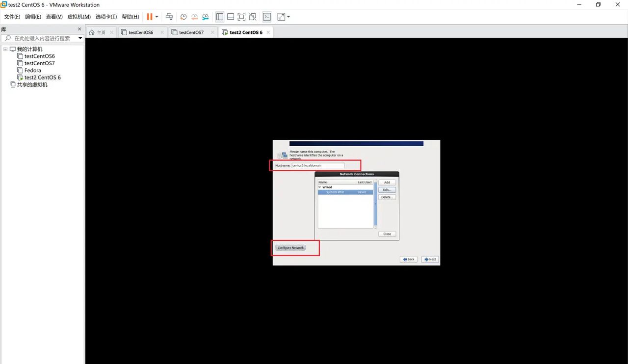Close the 库 library panel
The height and width of the screenshot is (364, 628).
click(79, 29)
